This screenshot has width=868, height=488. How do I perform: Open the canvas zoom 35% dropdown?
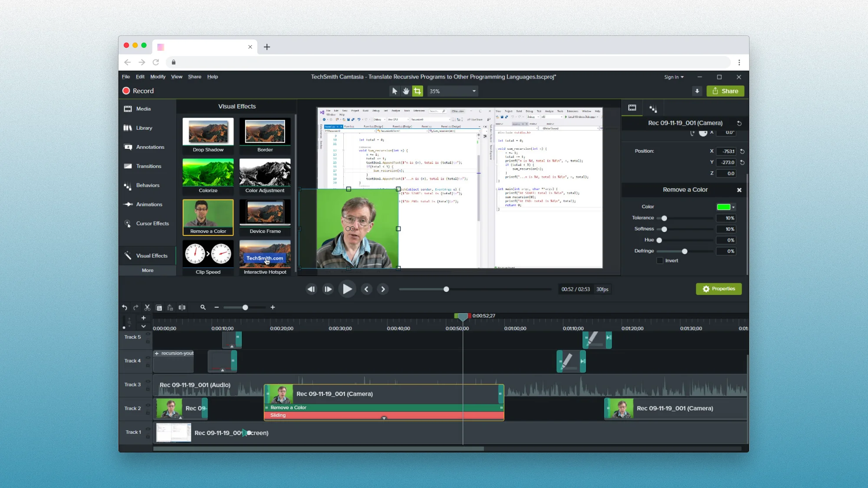[474, 91]
